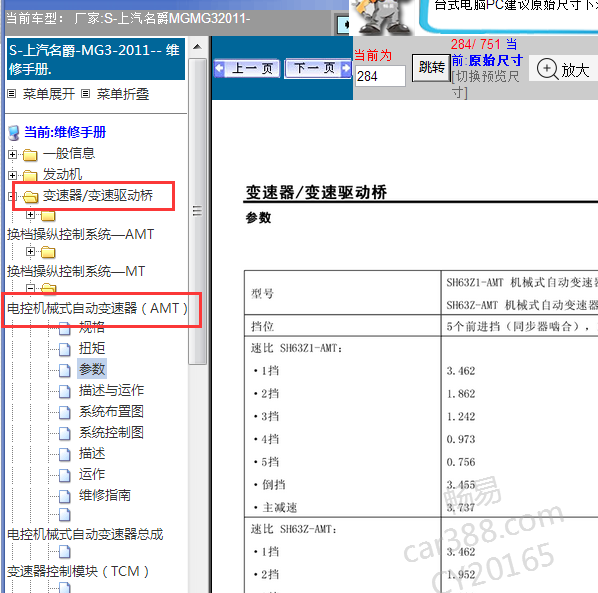Viewport: 598px width, 593px height.
Task: Click the S-上汽名爵-MG3-2011 维修手册 title banner
Action: point(96,59)
